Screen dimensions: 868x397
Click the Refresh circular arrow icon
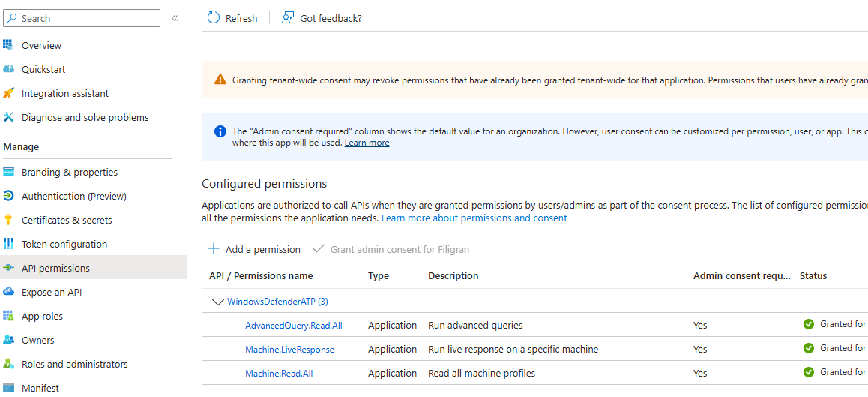tap(213, 18)
